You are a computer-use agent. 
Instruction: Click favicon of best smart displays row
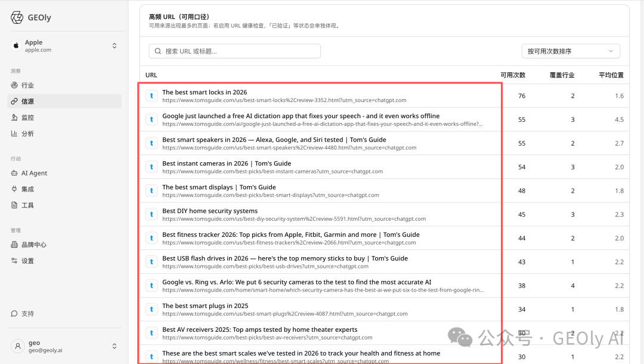151,190
